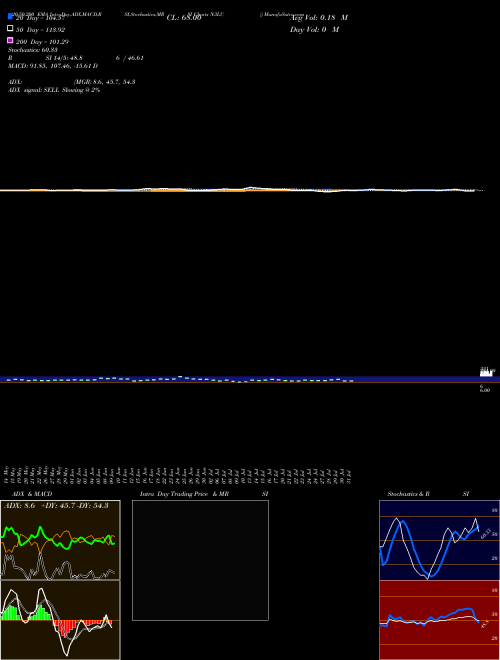Viewport: 500px width, 660px height.
Task: Click the ADX +DY -DY readout header
Action: (x=56, y=505)
